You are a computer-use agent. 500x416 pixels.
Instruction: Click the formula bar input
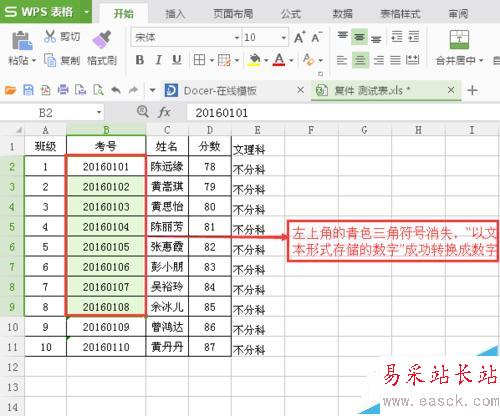(x=343, y=113)
